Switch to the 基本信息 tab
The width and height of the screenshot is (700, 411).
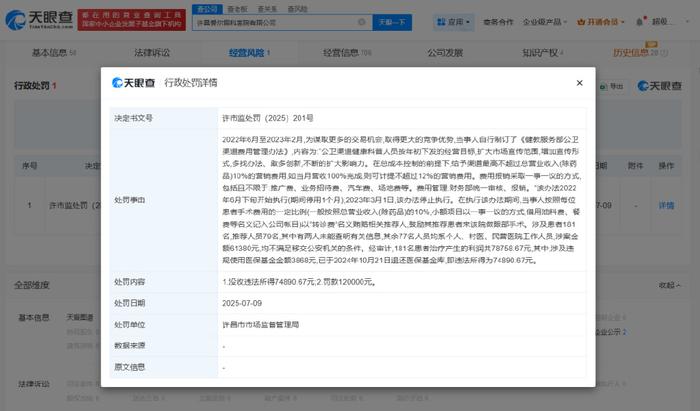click(54, 53)
